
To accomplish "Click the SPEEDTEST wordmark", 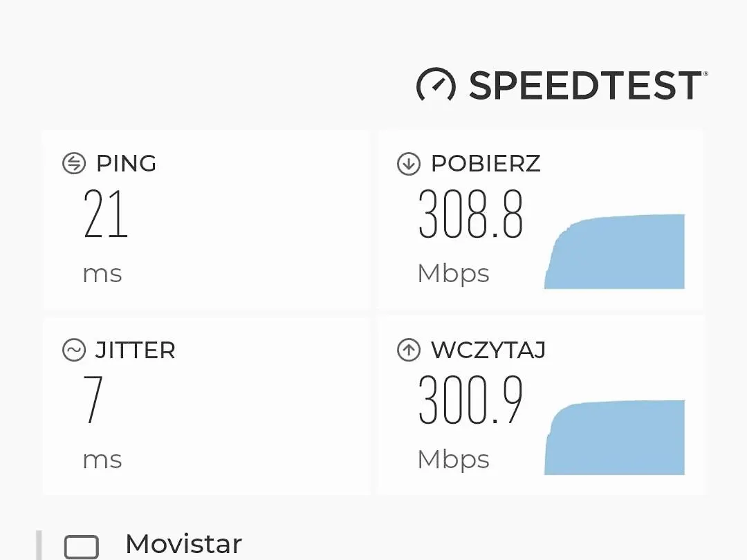I will tap(586, 85).
